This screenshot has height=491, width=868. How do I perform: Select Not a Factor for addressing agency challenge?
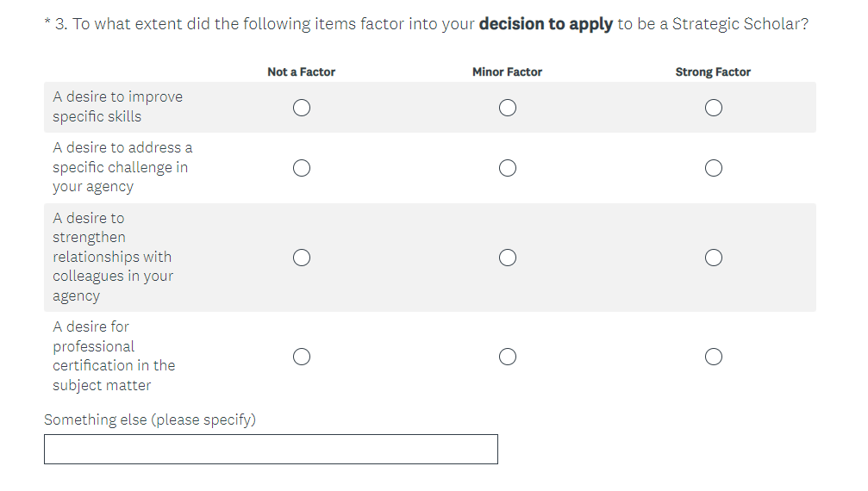click(x=301, y=168)
